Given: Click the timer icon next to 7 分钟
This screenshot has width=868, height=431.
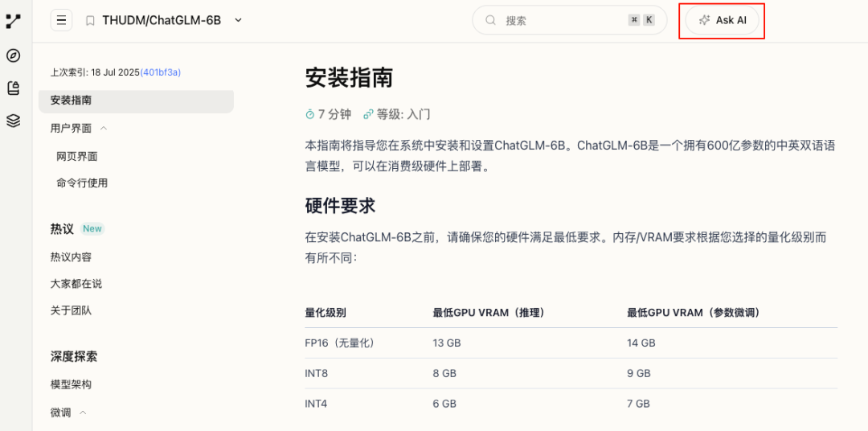Looking at the screenshot, I should pyautogui.click(x=310, y=115).
